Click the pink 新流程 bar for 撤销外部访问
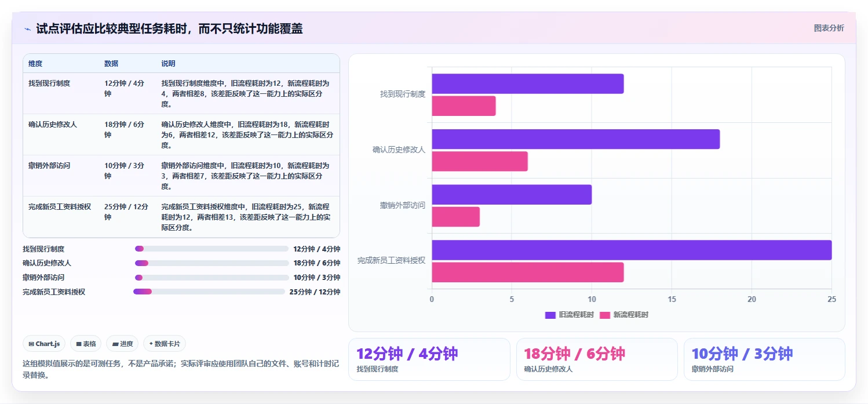This screenshot has width=868, height=404. 455,217
